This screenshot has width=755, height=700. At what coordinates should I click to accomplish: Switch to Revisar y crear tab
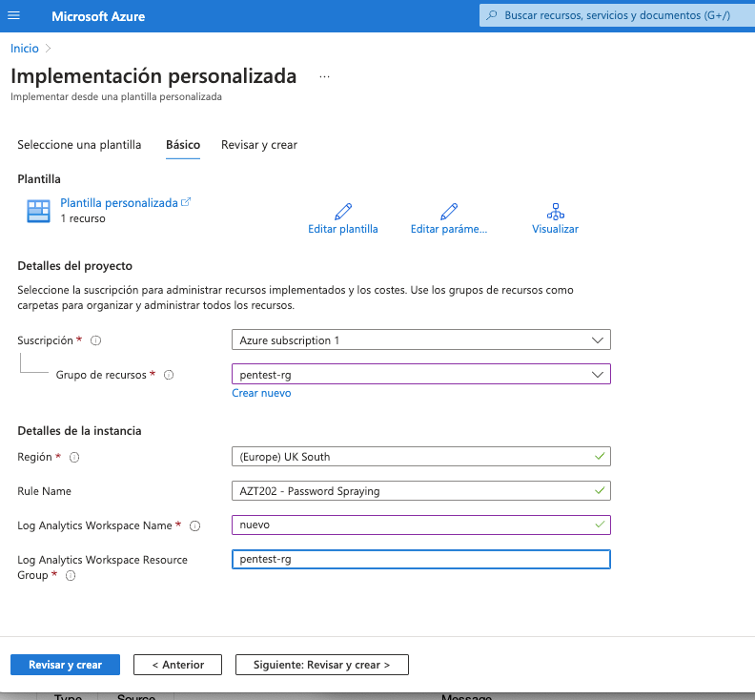259,145
